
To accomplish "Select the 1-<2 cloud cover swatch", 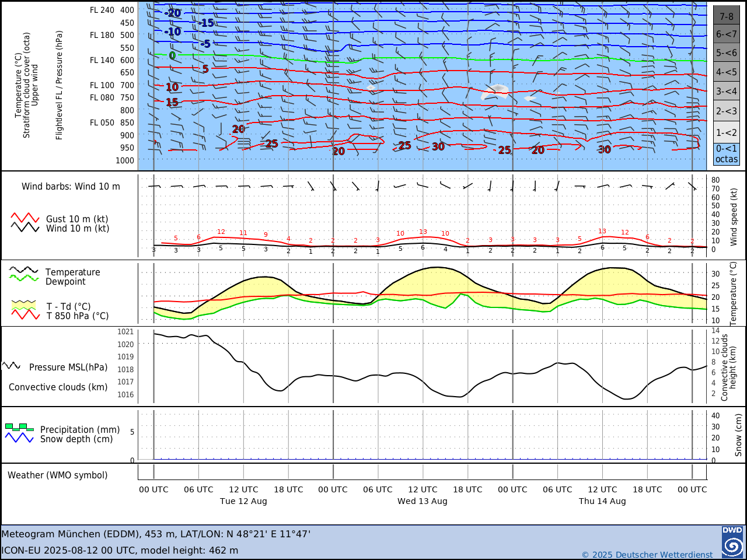I will (727, 132).
